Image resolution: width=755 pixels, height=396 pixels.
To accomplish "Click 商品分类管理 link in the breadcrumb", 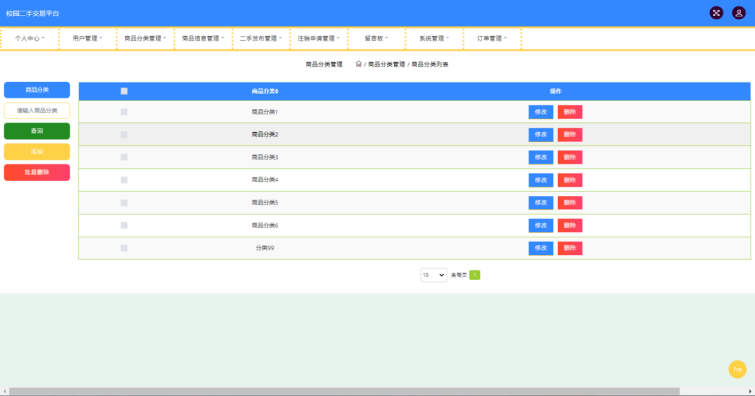I will [x=387, y=64].
